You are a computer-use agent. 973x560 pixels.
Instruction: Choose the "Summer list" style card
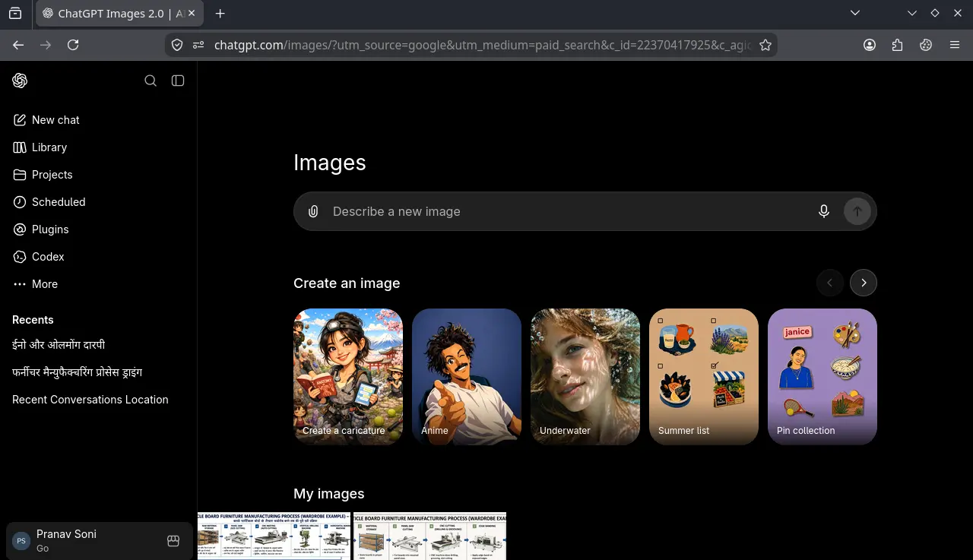point(704,377)
